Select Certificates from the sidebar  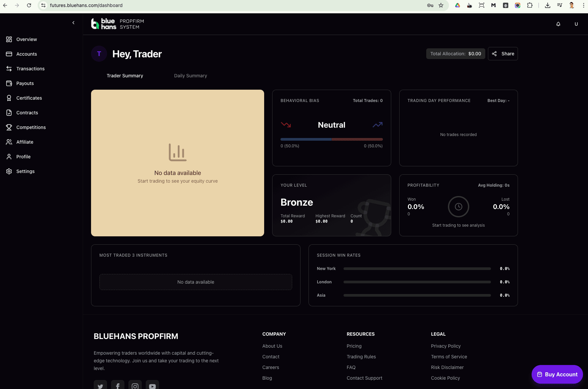coord(29,98)
